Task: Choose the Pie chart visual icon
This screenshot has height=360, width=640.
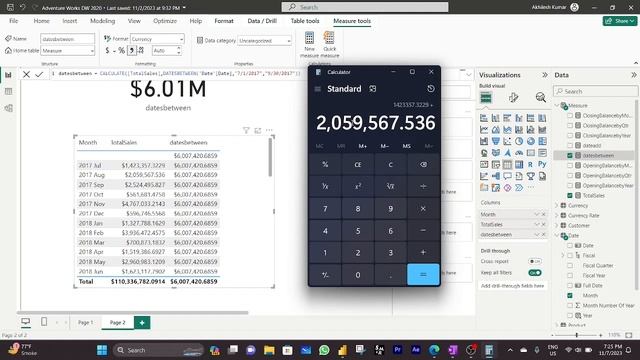Action: [x=519, y=141]
